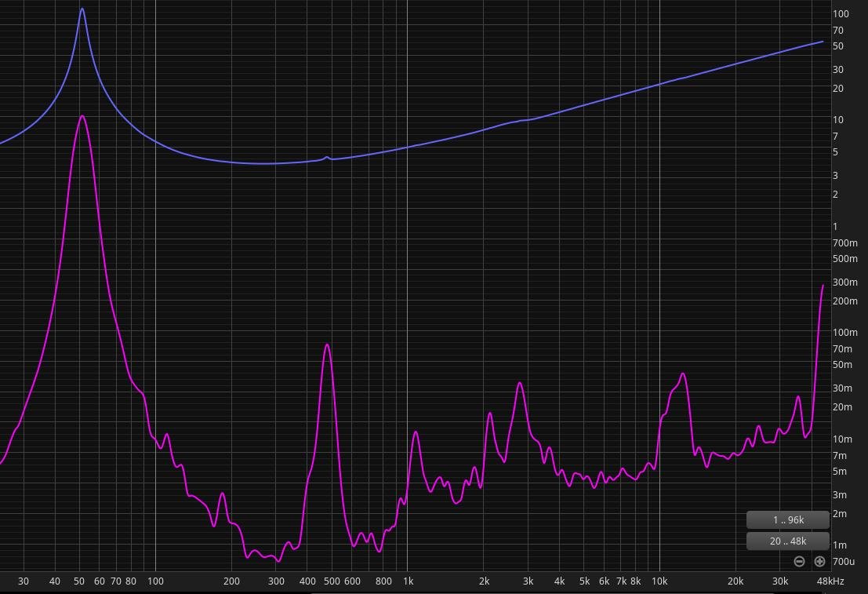Click the zoom out magnifier icon
This screenshot has height=594, width=868.
(799, 561)
